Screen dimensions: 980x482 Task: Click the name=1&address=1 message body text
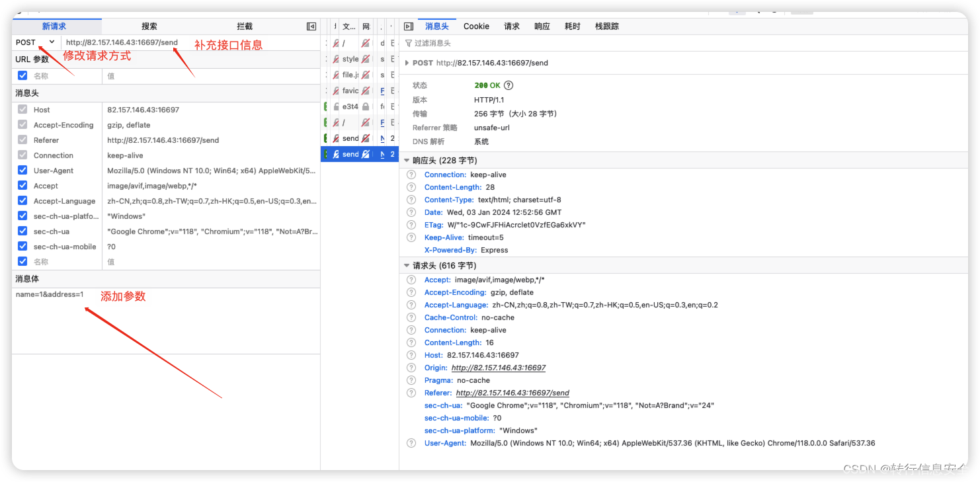50,294
